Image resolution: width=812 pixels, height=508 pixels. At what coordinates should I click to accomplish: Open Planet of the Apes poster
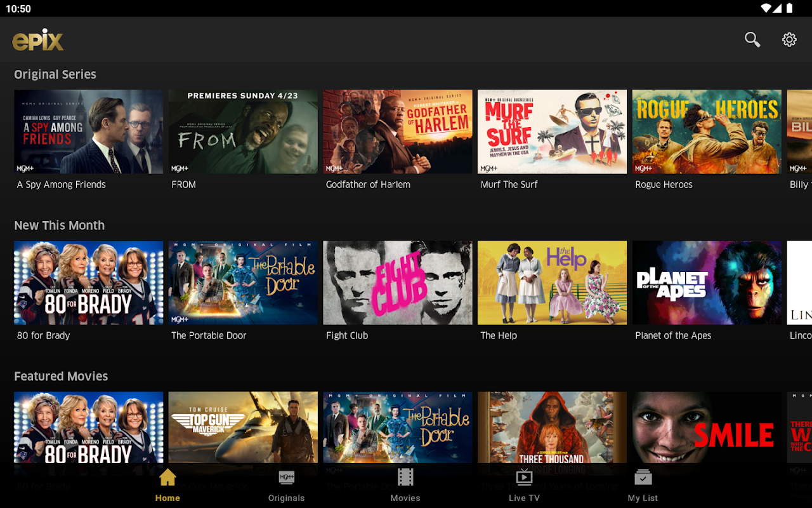click(x=707, y=283)
